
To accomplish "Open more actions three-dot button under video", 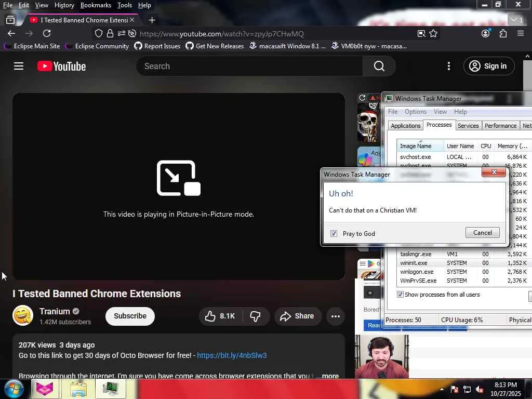I will pyautogui.click(x=335, y=316).
